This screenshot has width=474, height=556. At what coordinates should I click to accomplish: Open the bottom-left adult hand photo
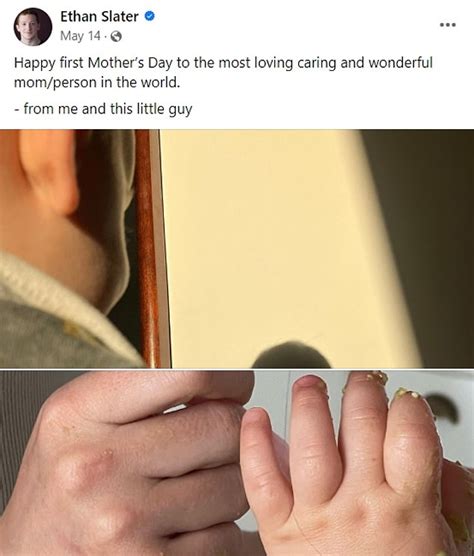point(127,463)
